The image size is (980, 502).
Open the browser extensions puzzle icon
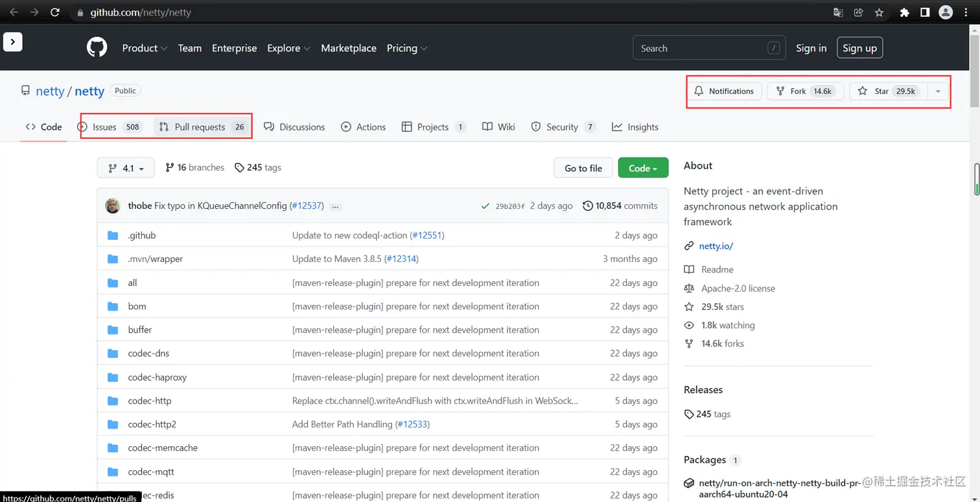point(905,12)
